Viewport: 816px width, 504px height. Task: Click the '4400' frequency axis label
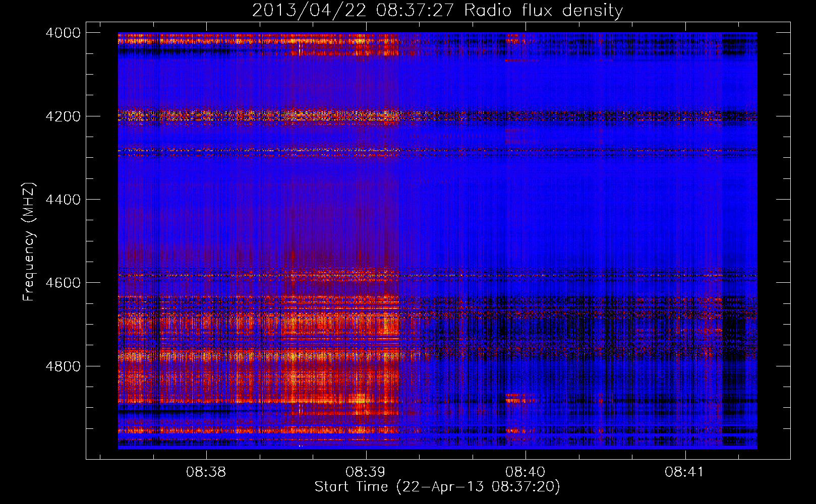click(x=63, y=200)
